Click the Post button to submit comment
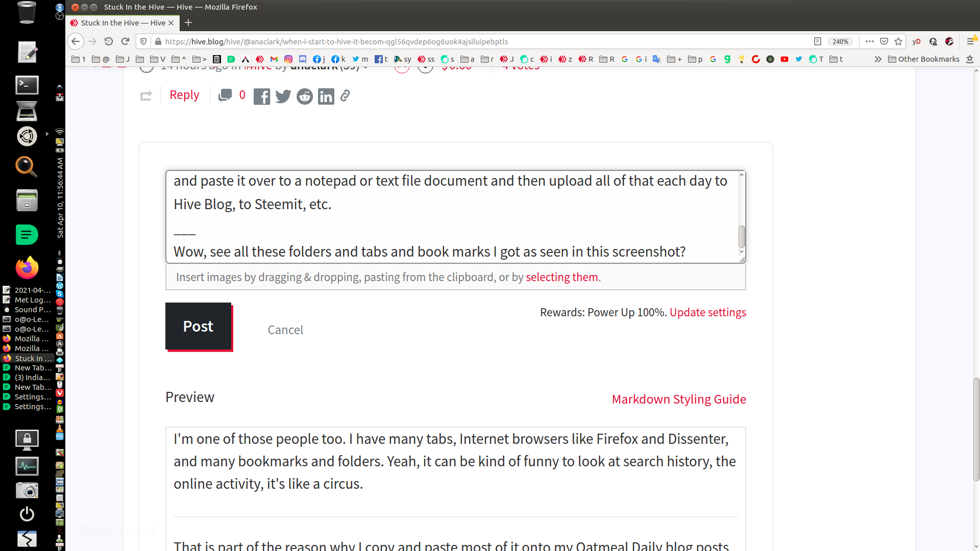 coord(198,327)
